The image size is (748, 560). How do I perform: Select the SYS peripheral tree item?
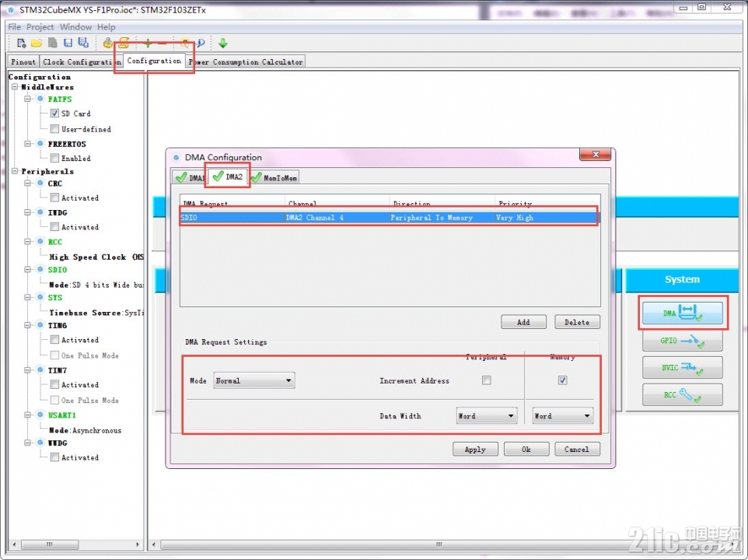tap(55, 298)
